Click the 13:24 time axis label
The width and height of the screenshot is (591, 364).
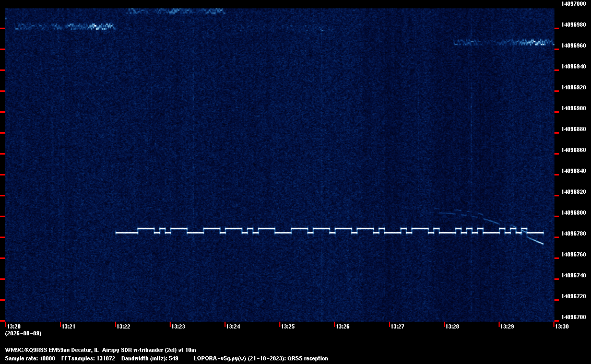point(233,326)
